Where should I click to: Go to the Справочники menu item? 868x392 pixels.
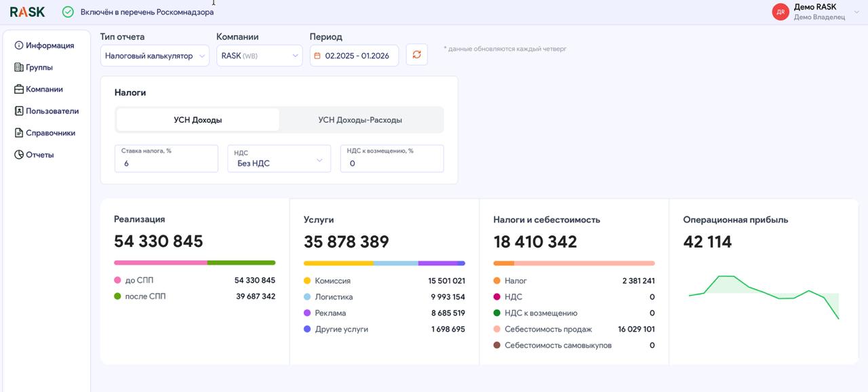tap(50, 133)
